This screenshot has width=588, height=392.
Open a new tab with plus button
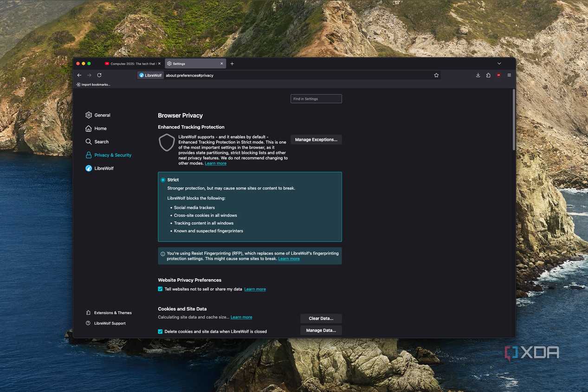pyautogui.click(x=232, y=64)
